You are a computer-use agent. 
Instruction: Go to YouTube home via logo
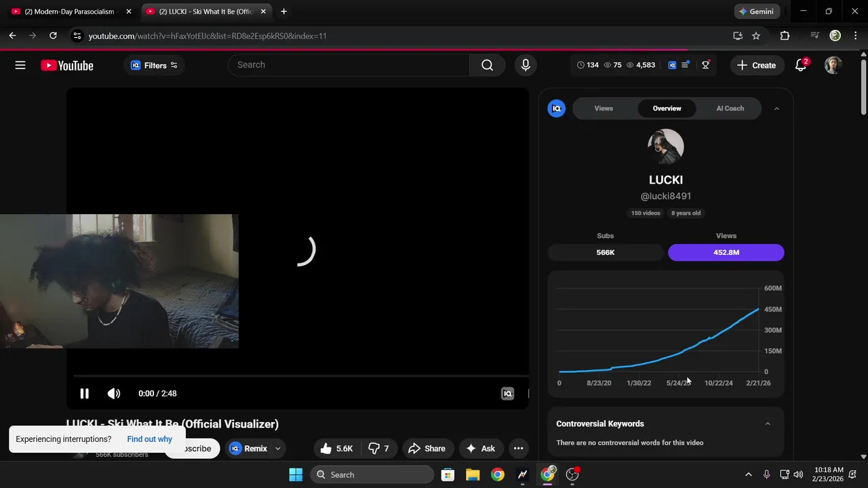click(x=66, y=66)
